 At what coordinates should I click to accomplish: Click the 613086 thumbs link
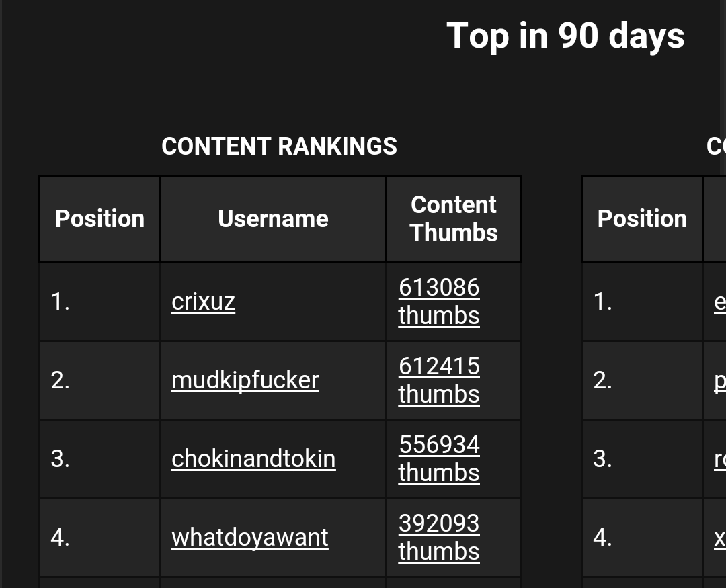click(438, 301)
